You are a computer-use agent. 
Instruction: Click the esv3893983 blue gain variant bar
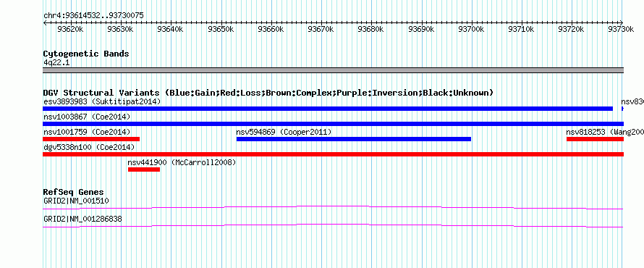tap(328, 109)
